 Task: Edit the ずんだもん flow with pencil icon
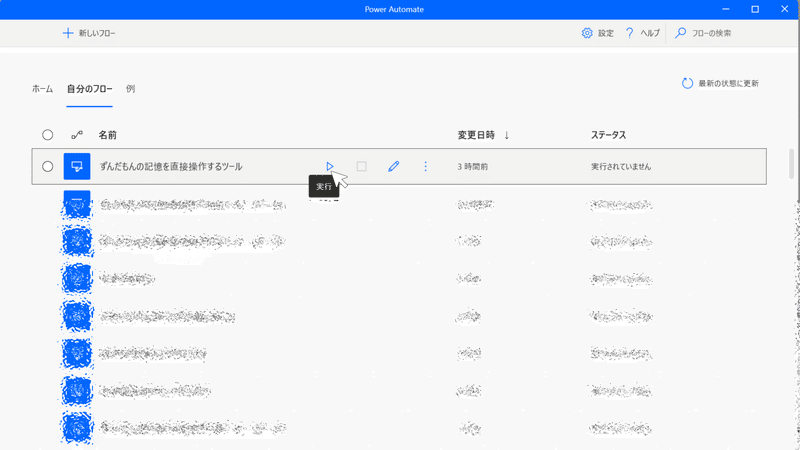coord(393,166)
